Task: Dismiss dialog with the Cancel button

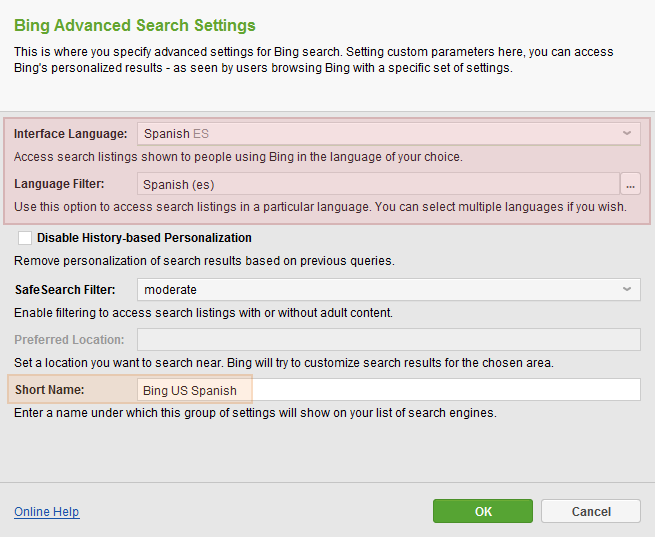Action: click(x=591, y=511)
